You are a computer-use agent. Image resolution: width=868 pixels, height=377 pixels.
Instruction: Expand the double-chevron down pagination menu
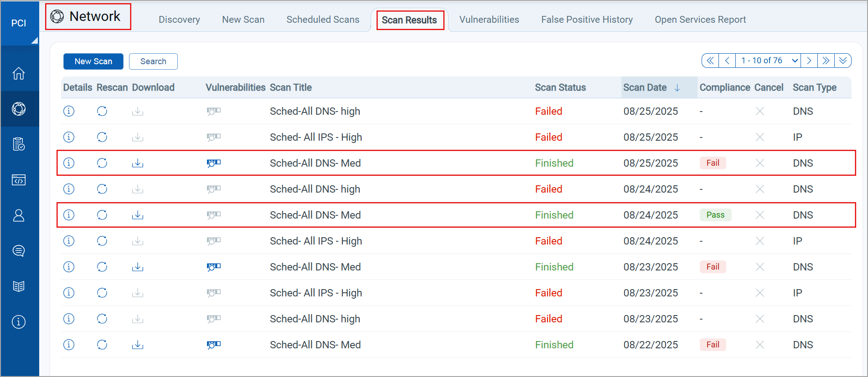(x=843, y=61)
